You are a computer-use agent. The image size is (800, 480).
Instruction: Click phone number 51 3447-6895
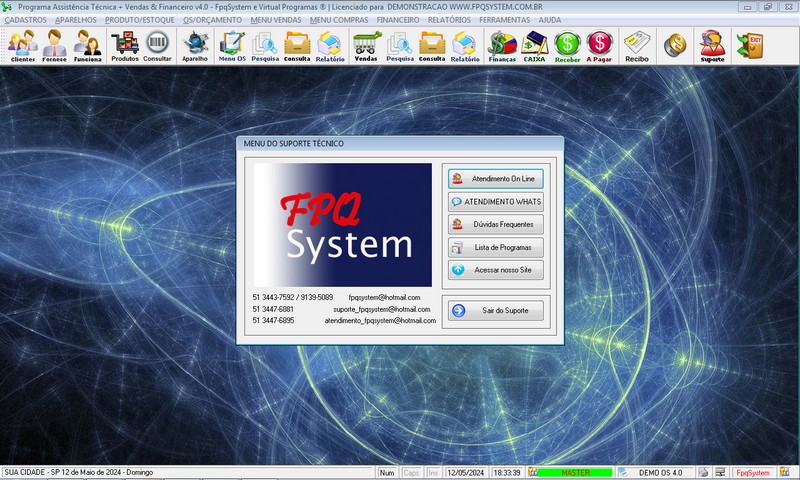[273, 321]
